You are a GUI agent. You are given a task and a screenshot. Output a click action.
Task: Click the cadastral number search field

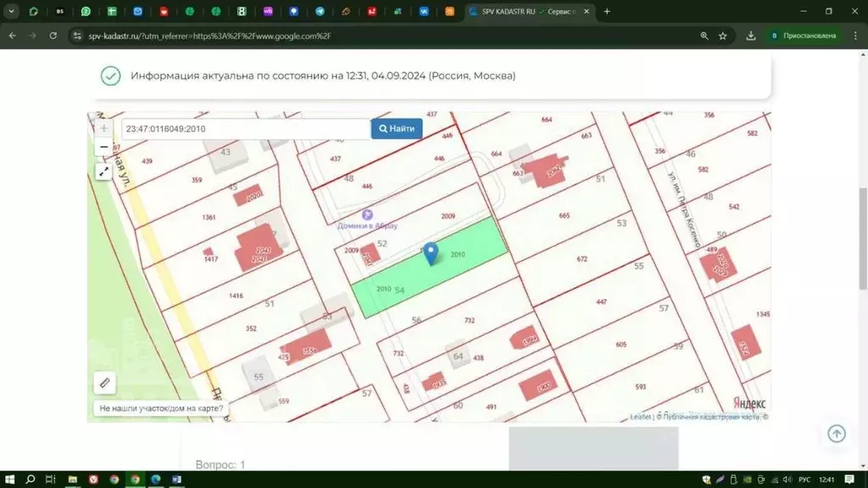click(246, 129)
